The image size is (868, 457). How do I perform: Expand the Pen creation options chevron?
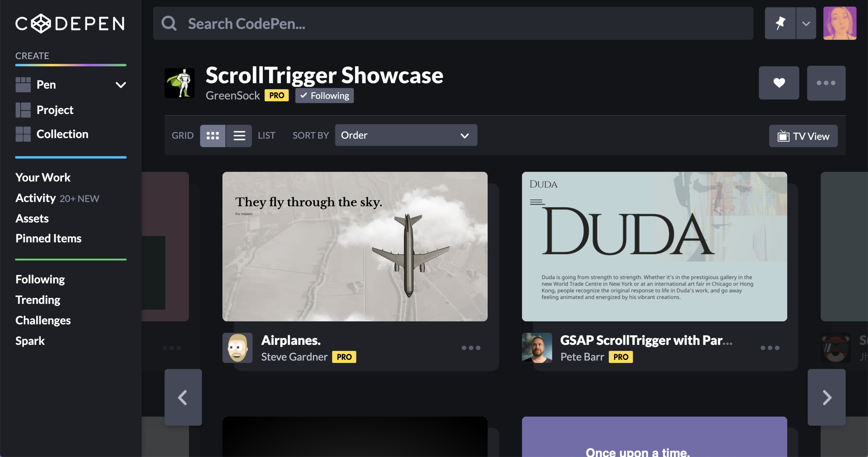[x=120, y=85]
